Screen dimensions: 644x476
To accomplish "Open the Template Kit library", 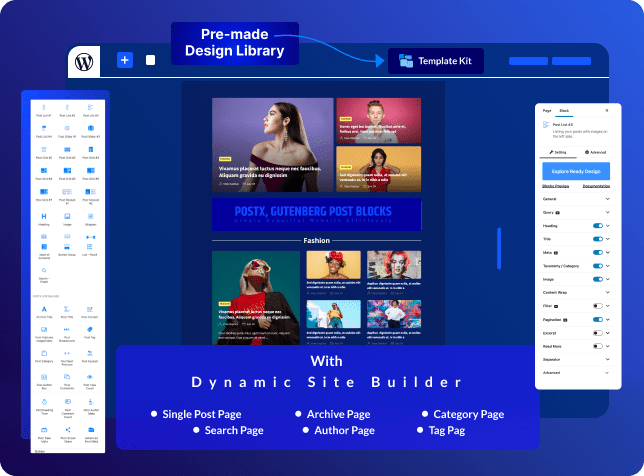I will coord(436,61).
